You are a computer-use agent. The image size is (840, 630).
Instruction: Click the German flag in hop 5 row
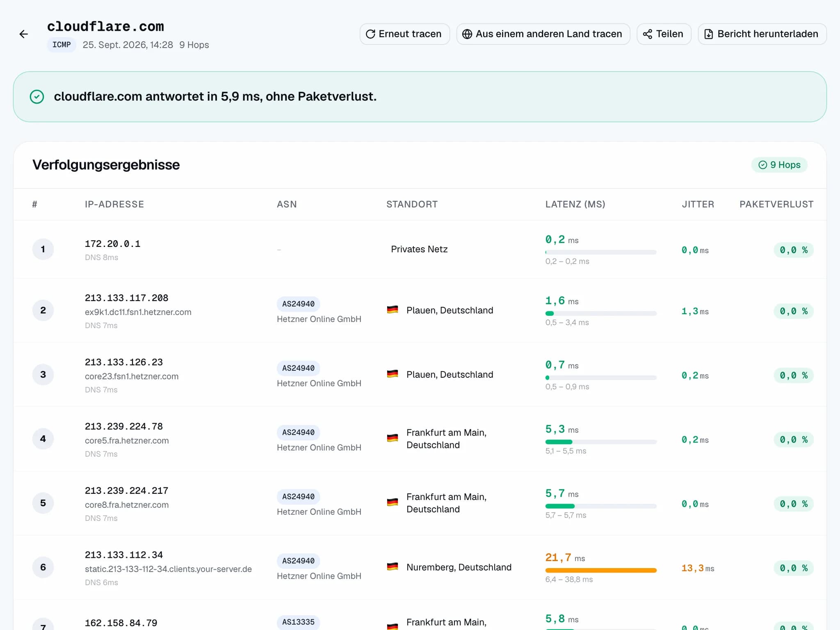click(393, 502)
